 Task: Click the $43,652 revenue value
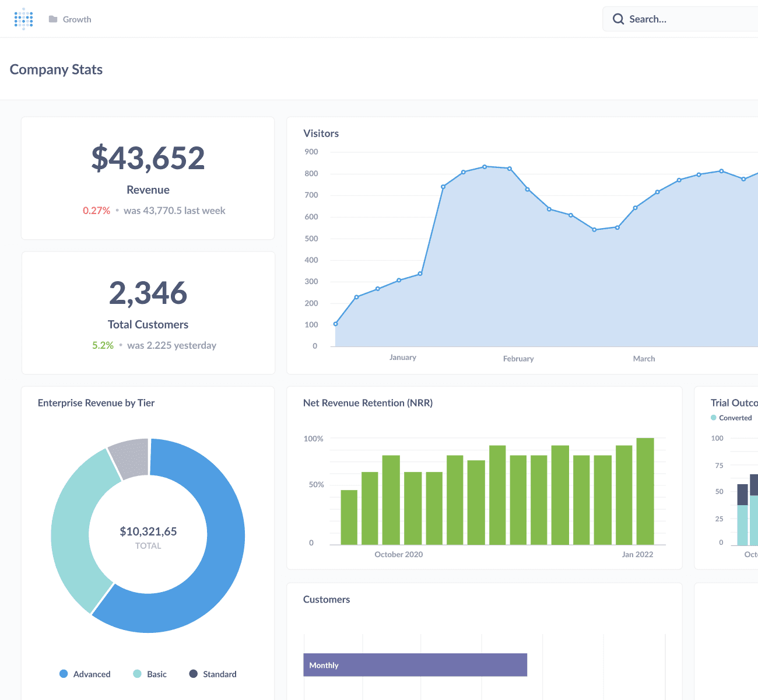[148, 158]
